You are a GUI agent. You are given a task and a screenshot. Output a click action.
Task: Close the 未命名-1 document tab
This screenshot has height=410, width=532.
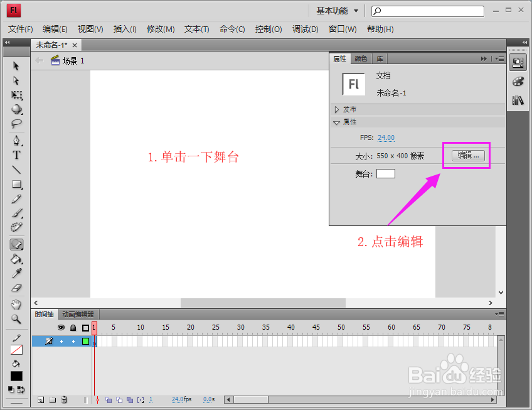(75, 45)
